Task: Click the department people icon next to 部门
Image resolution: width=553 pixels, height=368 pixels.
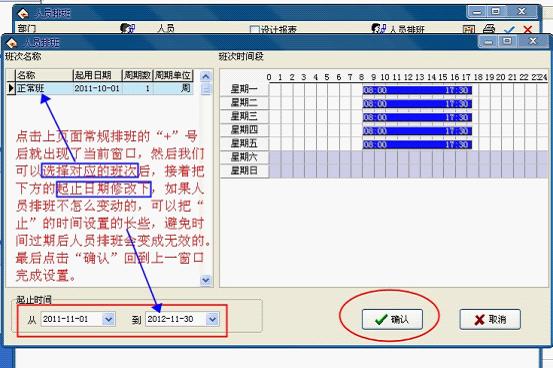Action: coord(127,28)
